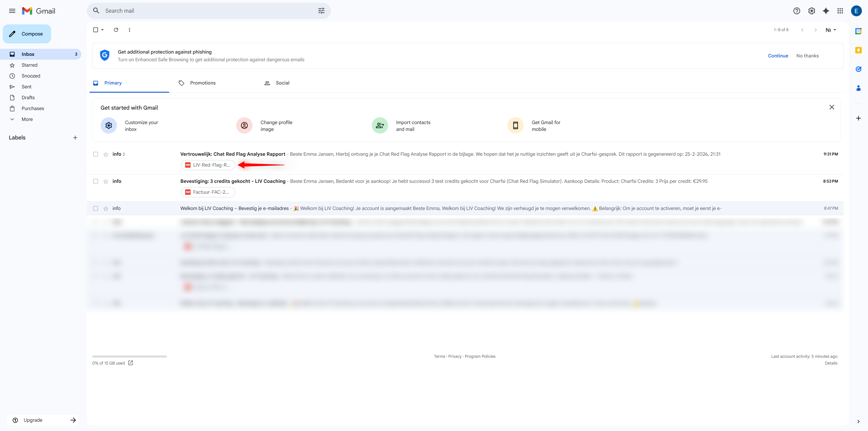Open Gmail settings gear
The width and height of the screenshot is (868, 431).
coord(811,11)
